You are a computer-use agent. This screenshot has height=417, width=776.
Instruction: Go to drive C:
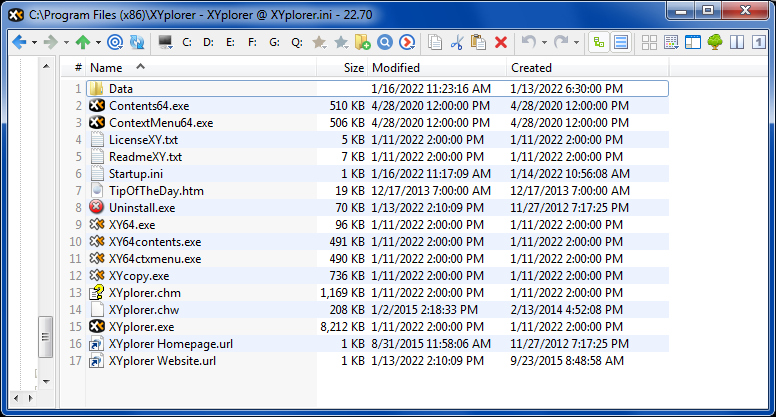tap(187, 43)
